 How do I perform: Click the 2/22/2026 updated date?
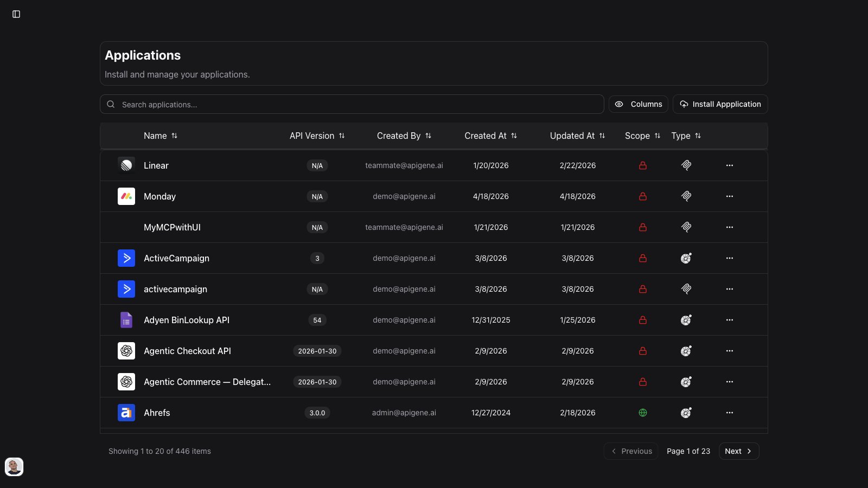[578, 165]
